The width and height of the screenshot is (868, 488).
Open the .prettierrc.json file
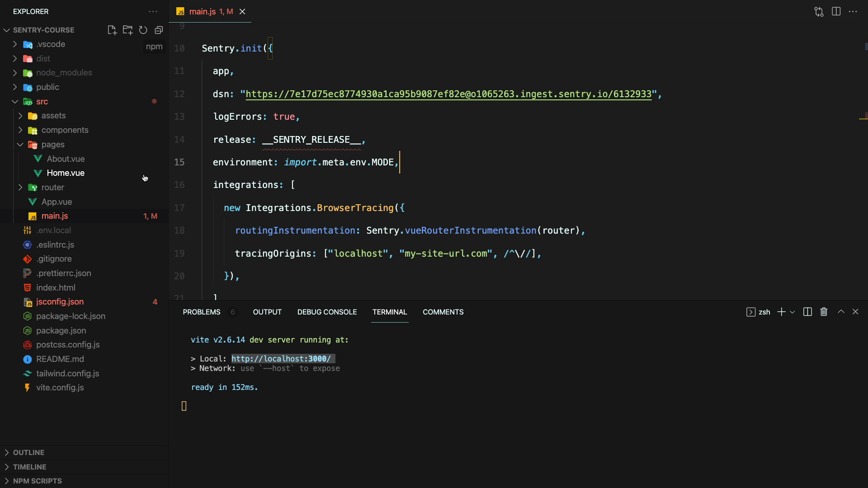[x=84, y=273]
